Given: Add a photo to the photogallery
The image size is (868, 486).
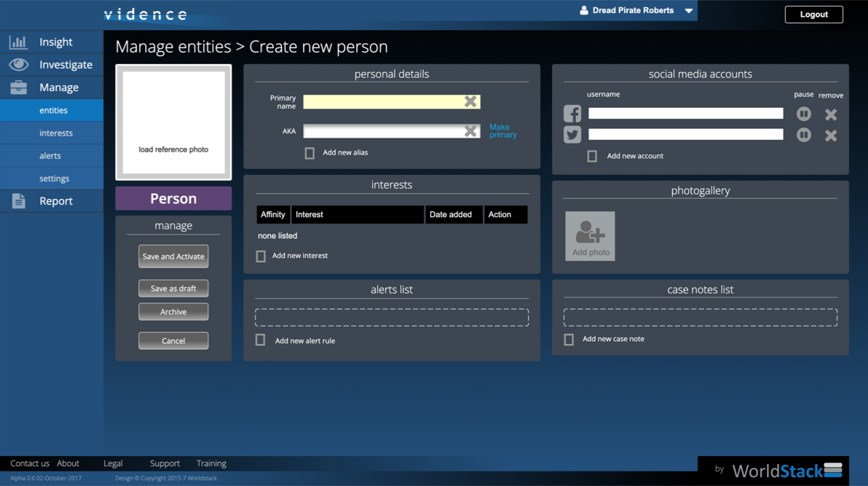Looking at the screenshot, I should point(590,236).
